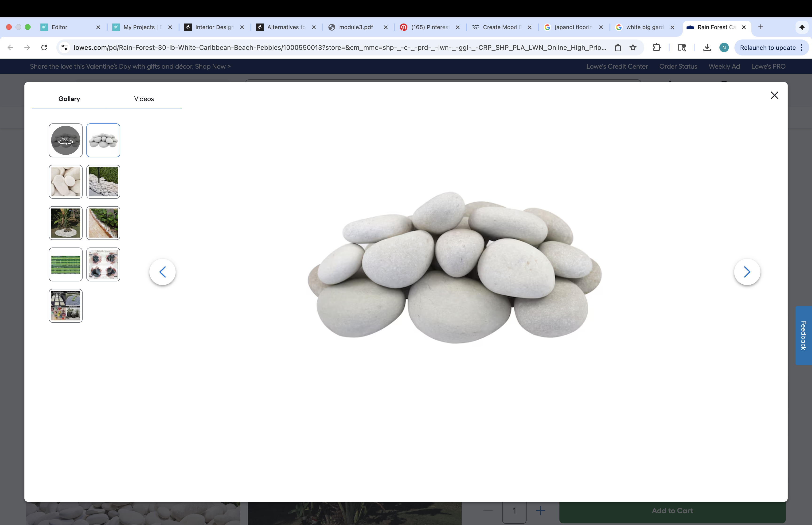
Task: Go to previous gallery image arrow
Action: click(163, 272)
